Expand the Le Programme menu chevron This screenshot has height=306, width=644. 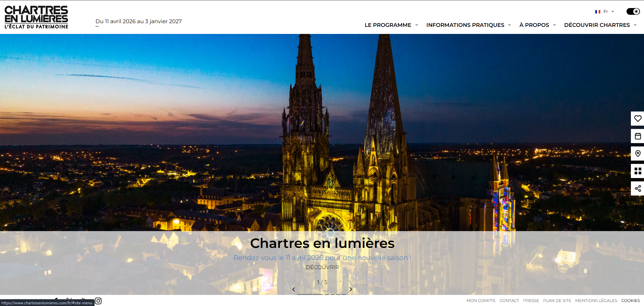point(416,25)
